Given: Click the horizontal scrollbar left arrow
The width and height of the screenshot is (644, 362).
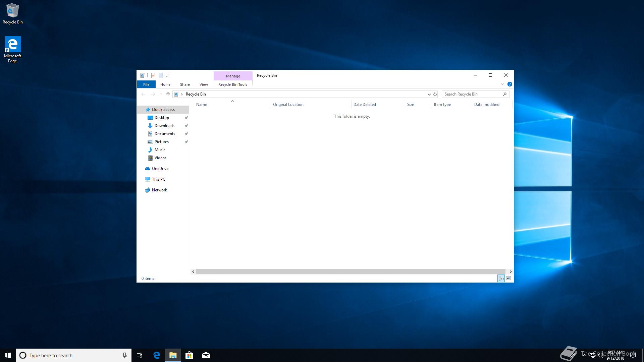Looking at the screenshot, I should tap(193, 271).
